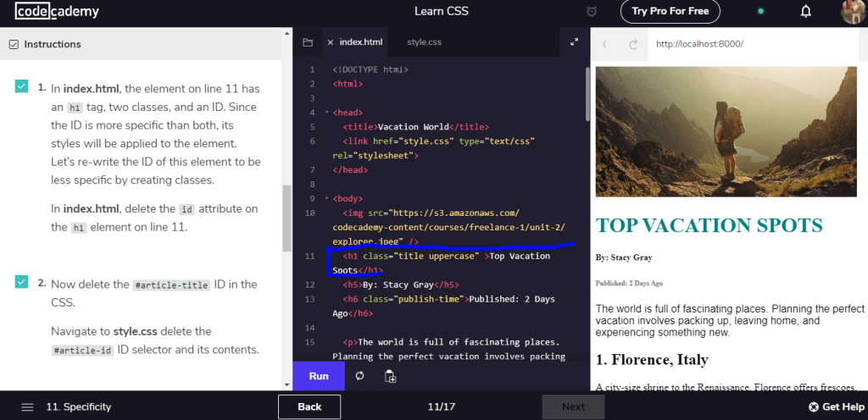Viewport: 868px width, 420px height.
Task: Click Try Pro For Free button
Action: (670, 12)
